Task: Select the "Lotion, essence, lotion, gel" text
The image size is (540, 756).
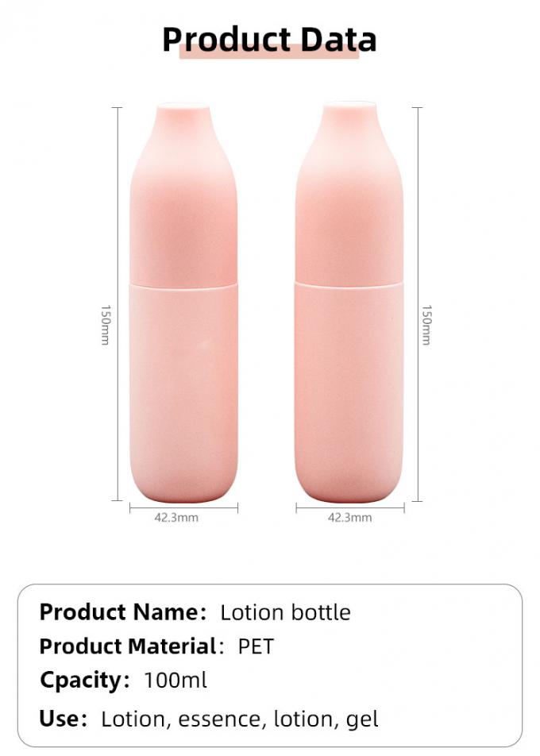Action: [240, 719]
